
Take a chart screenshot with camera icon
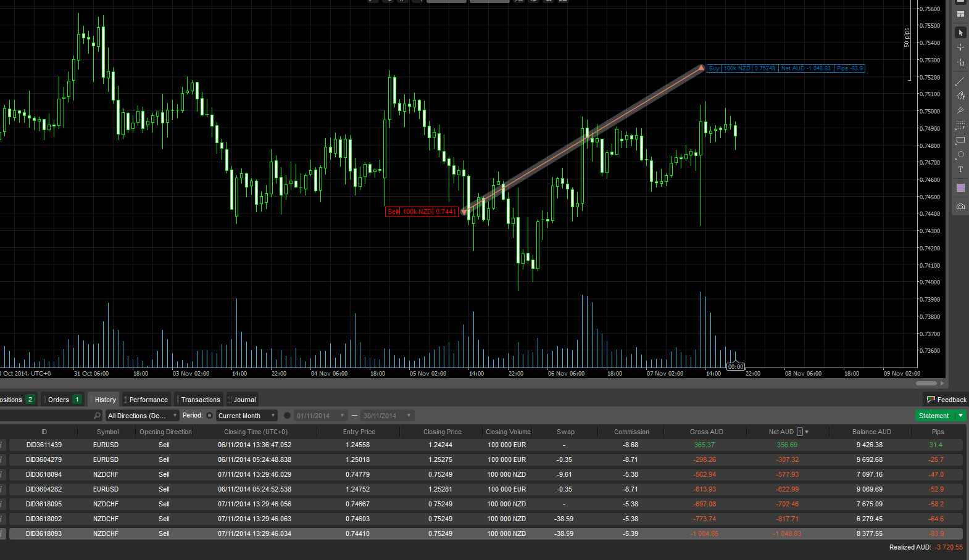(x=960, y=207)
